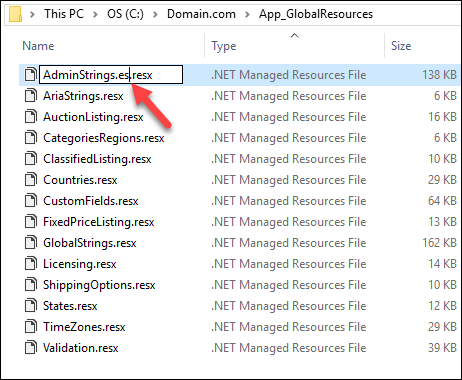The height and width of the screenshot is (380, 462).
Task: Navigate to Domain.com breadcrumb
Action: pyautogui.click(x=201, y=14)
